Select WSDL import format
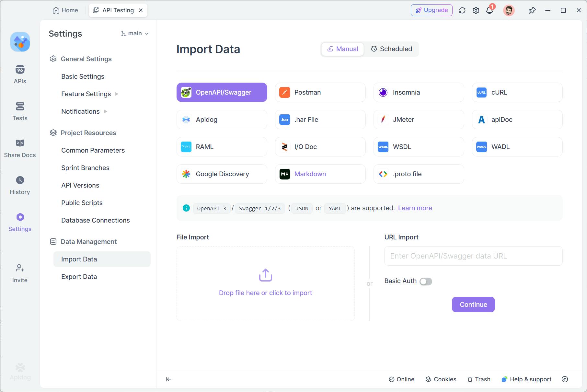 tap(419, 147)
